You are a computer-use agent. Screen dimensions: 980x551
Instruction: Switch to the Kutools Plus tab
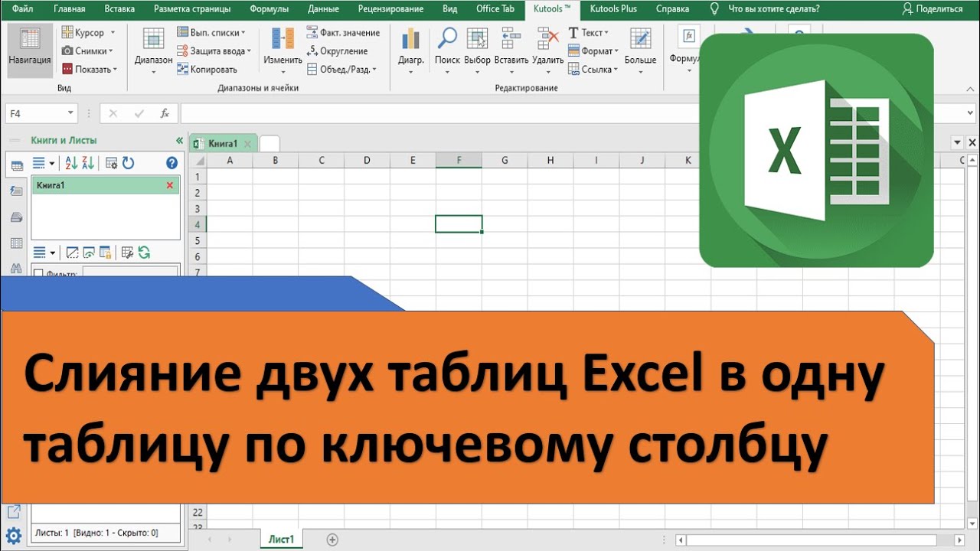coord(613,9)
